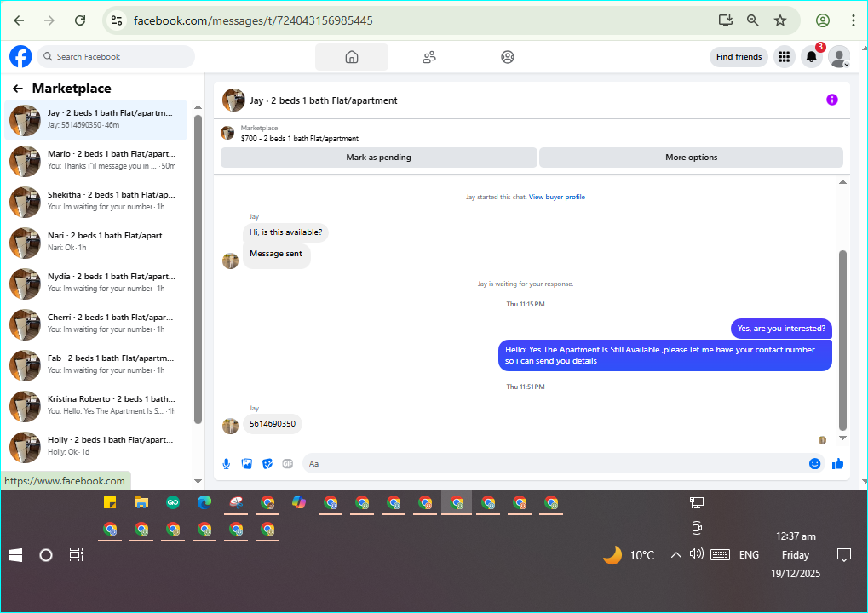Open the Facebook menu grid icon

(x=784, y=56)
